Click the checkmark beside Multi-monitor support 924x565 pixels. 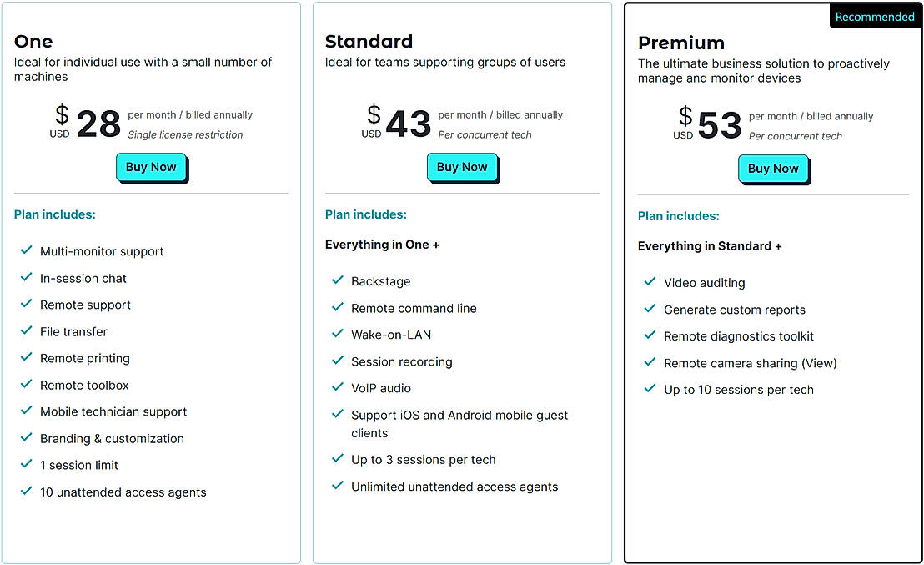(x=26, y=250)
